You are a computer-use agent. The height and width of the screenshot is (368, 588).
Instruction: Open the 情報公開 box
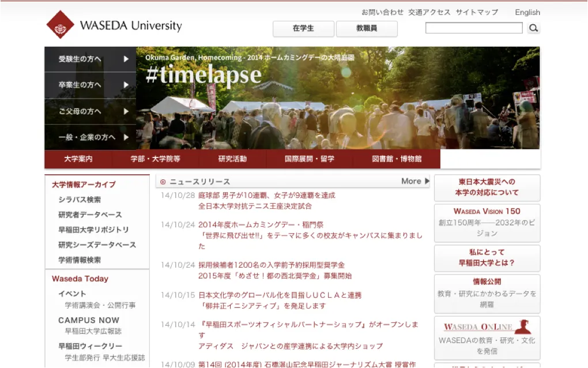pyautogui.click(x=487, y=294)
